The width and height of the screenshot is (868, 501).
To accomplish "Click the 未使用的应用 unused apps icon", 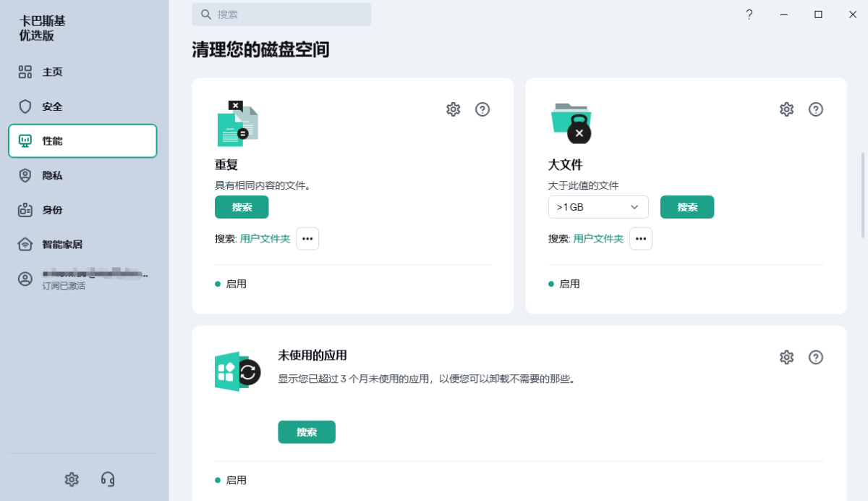I will coord(237,371).
